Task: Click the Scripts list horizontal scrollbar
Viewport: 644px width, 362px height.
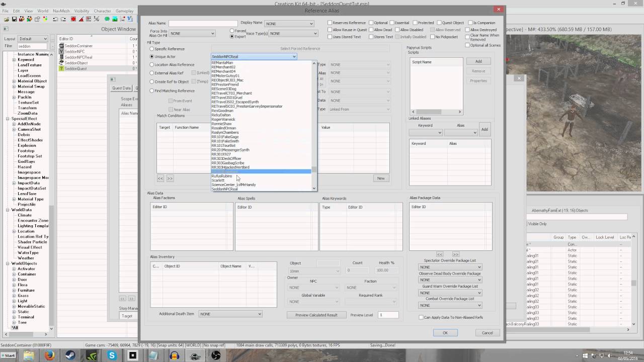Action: pyautogui.click(x=436, y=112)
